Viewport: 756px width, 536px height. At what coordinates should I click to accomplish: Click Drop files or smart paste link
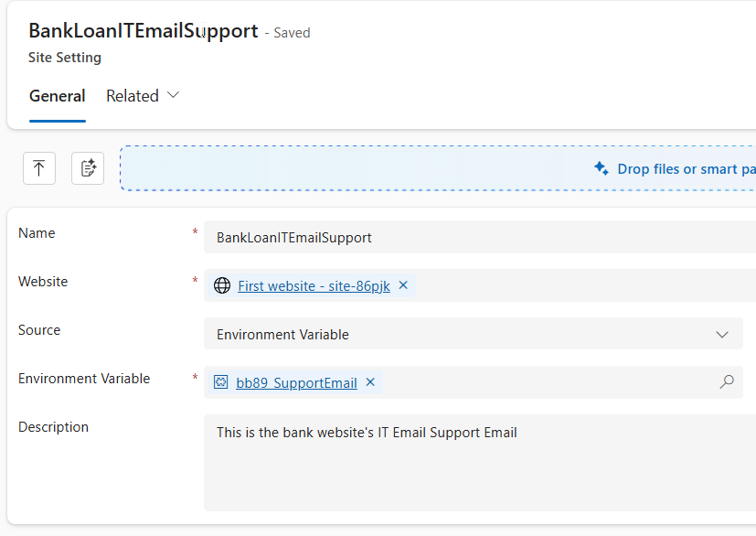[687, 169]
